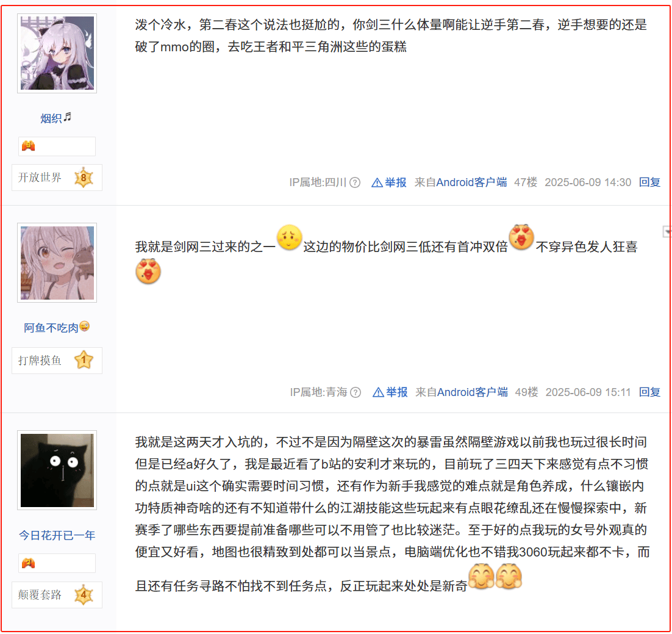Image resolution: width=672 pixels, height=634 pixels.
Task: Click the IP location help icon on 49楼
Action: click(x=356, y=392)
